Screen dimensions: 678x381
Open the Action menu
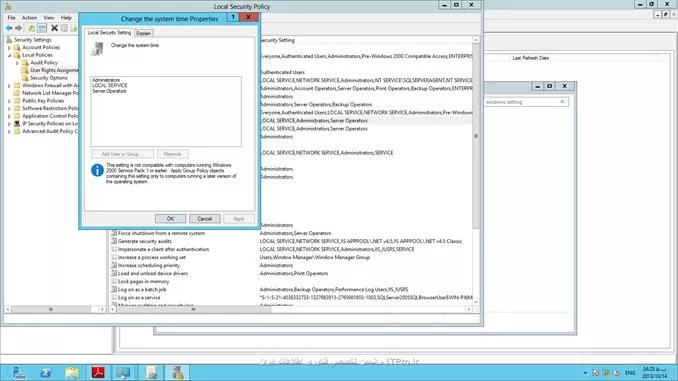[29, 18]
